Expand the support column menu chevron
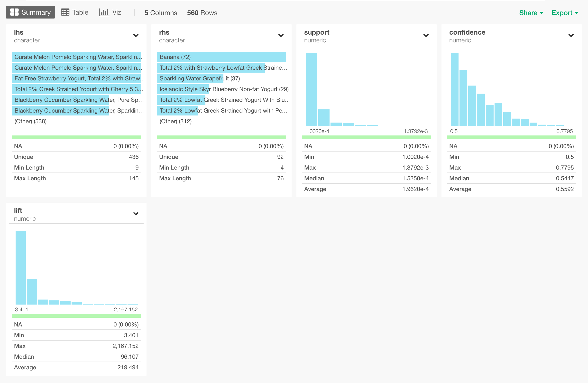This screenshot has width=588, height=383. pyautogui.click(x=426, y=35)
